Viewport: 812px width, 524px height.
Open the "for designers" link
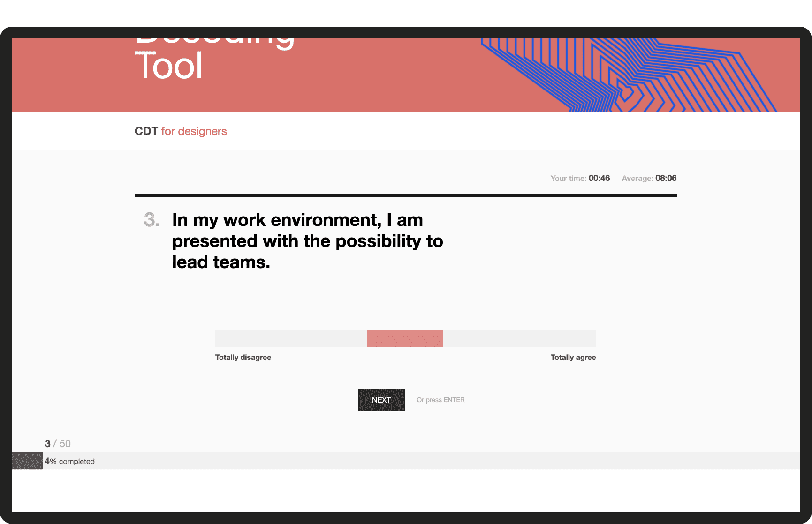(194, 131)
